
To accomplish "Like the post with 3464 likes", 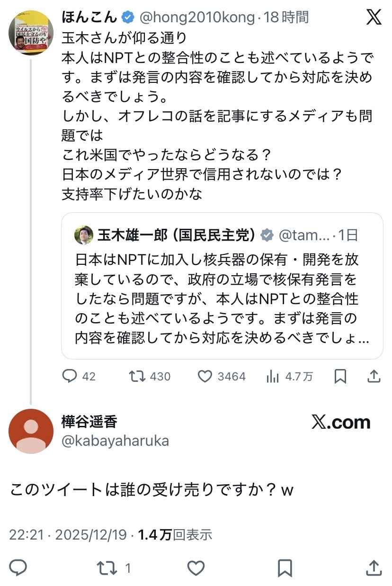I will click(205, 376).
